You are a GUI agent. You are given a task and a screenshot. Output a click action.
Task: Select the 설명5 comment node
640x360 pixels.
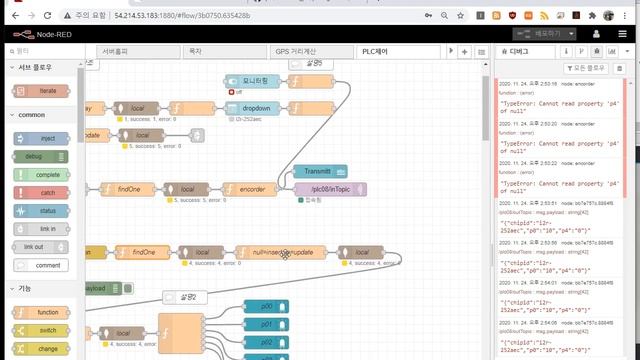[311, 64]
